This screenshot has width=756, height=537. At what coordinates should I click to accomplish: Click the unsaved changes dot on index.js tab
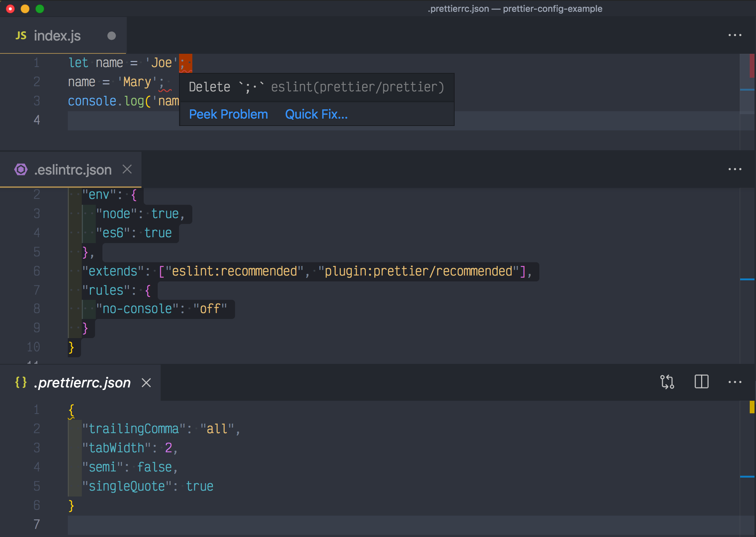[x=111, y=35]
